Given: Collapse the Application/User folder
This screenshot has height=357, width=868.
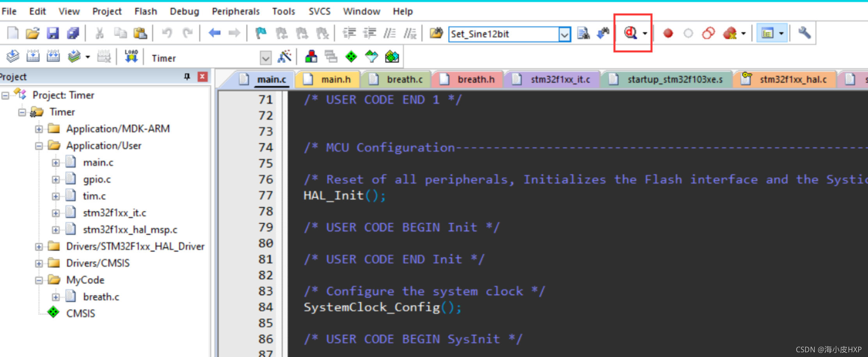Looking at the screenshot, I should [39, 145].
